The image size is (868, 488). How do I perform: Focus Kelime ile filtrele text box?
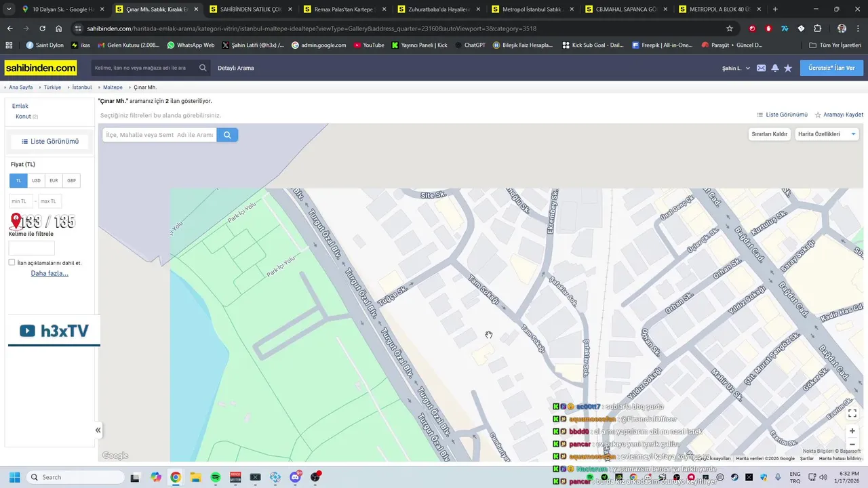coord(32,248)
